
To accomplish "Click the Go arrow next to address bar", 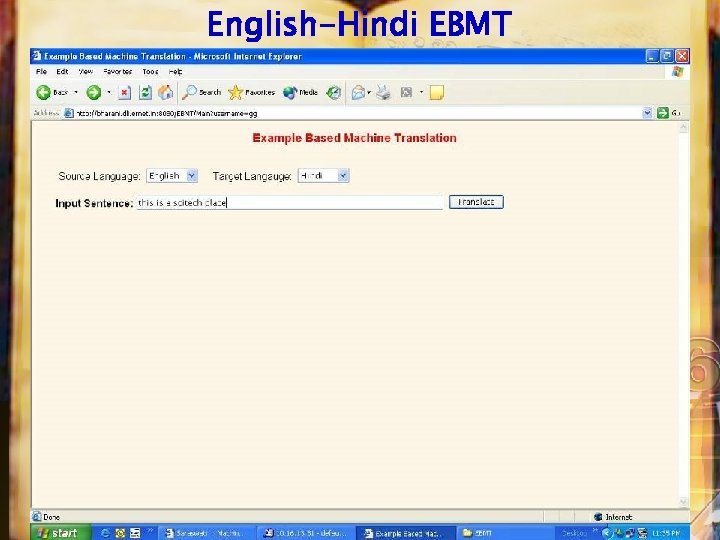I will pos(663,113).
